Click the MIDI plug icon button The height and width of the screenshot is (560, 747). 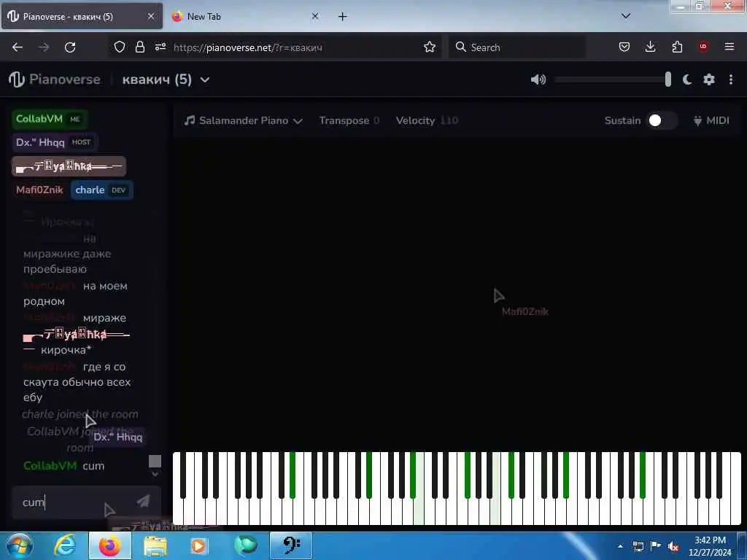pos(711,120)
